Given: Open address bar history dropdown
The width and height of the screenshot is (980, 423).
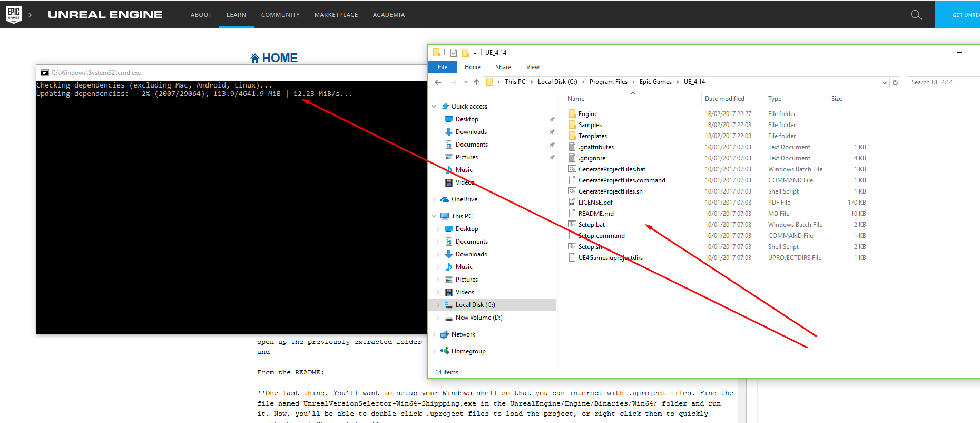Looking at the screenshot, I should click(884, 82).
